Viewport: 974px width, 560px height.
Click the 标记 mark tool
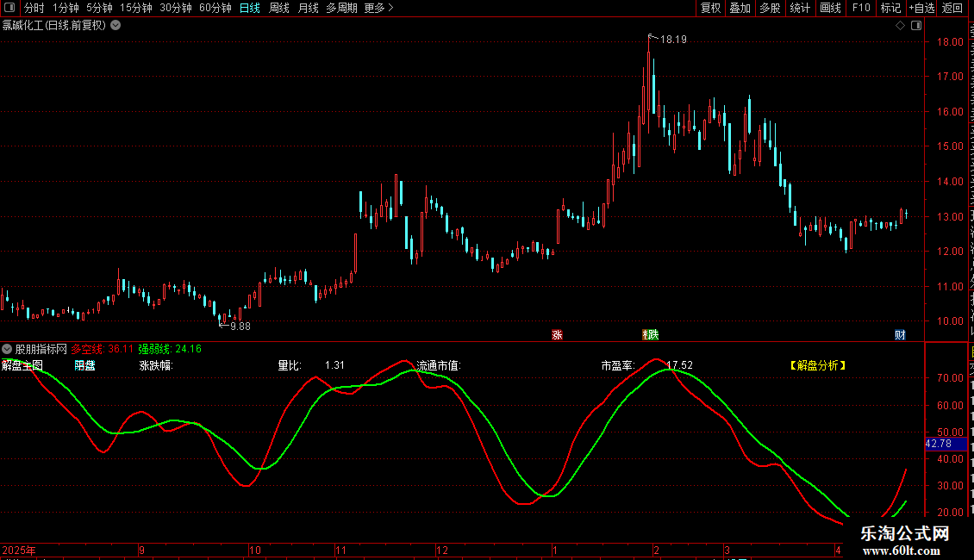tap(890, 8)
